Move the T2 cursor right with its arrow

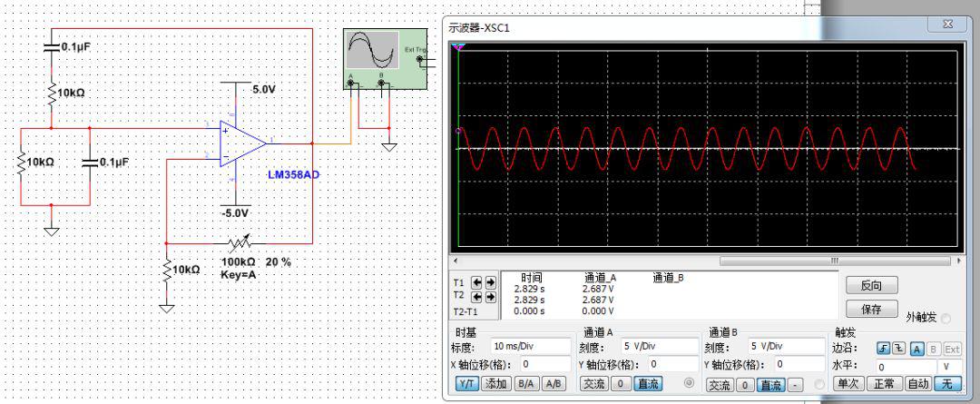(x=491, y=296)
